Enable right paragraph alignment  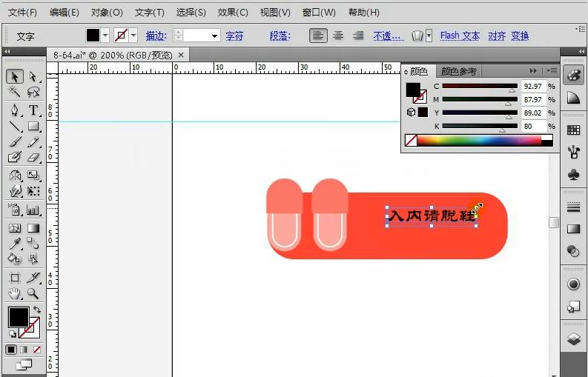[358, 36]
